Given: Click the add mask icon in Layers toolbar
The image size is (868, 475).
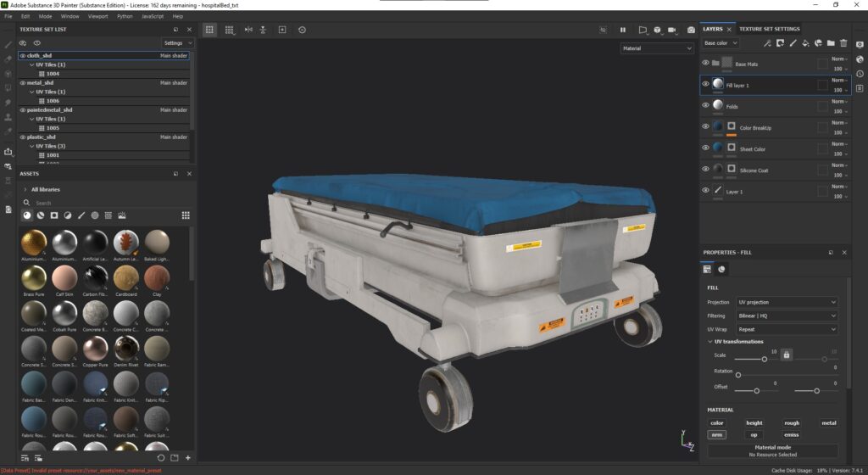Looking at the screenshot, I should coord(780,43).
